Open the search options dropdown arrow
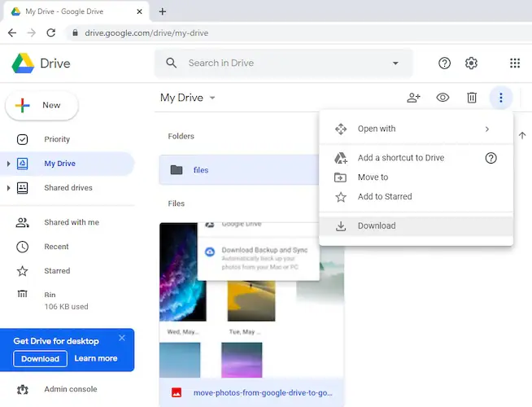 point(395,63)
